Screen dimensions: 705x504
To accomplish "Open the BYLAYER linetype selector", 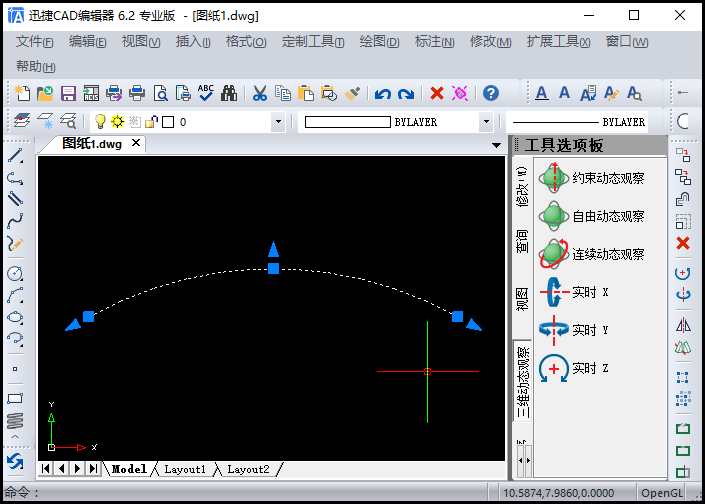I will [577, 122].
